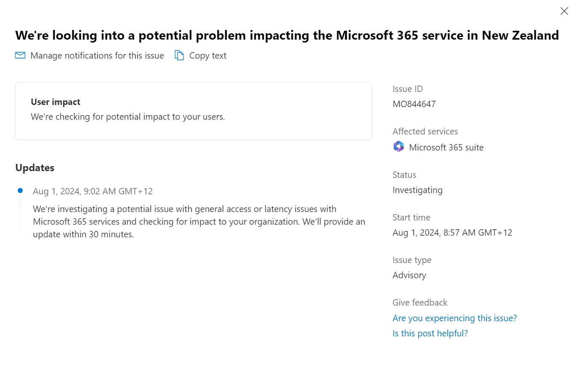Click the Updates section heading
The width and height of the screenshot is (582, 392).
[x=35, y=168]
